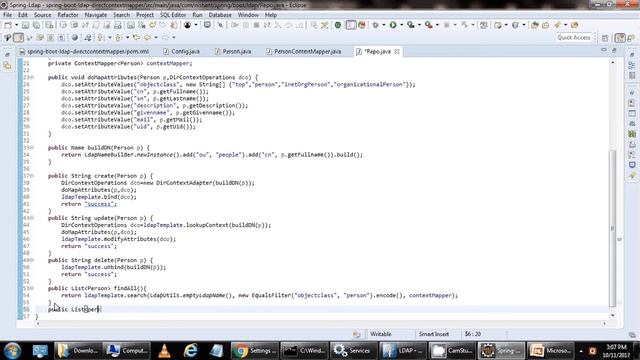
Task: Click the External Tools run icon
Action: point(429,25)
